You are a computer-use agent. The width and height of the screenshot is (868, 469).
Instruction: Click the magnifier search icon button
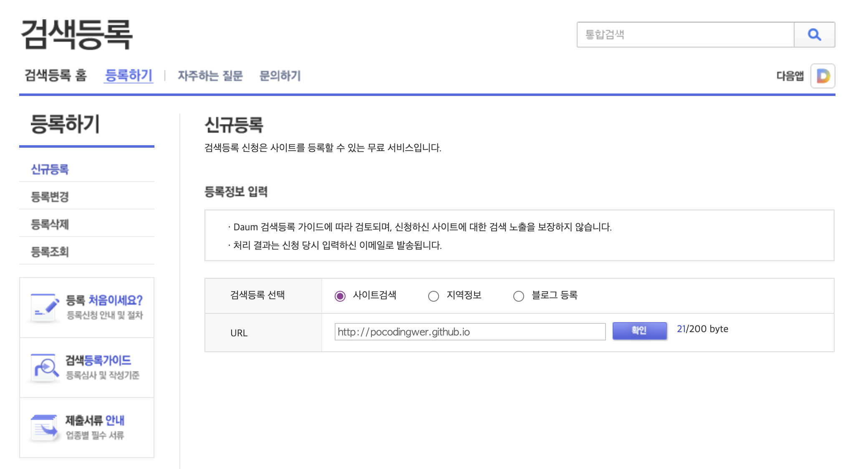[814, 35]
